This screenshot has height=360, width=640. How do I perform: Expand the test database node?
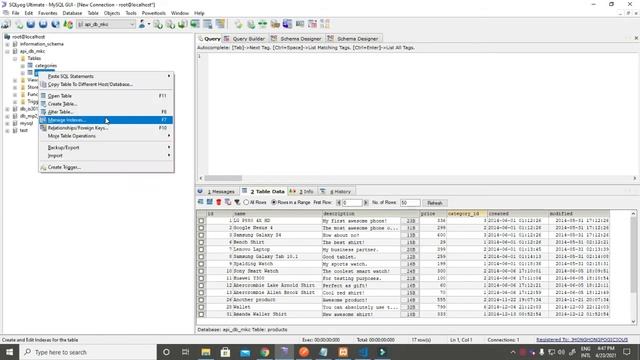(x=7, y=131)
